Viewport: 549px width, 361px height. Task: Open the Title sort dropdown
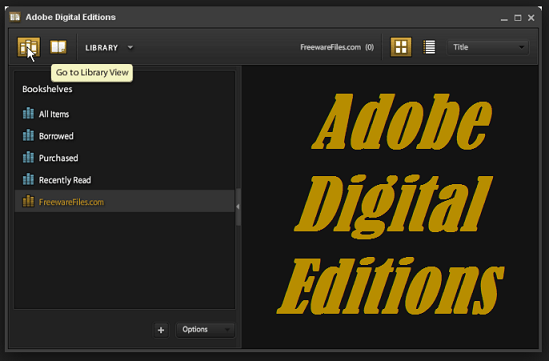pos(488,47)
